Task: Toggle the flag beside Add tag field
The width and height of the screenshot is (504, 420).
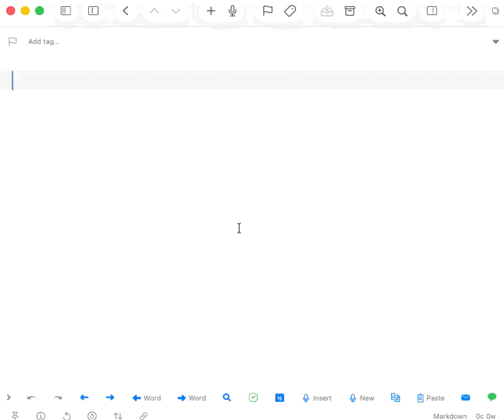Action: click(x=13, y=42)
